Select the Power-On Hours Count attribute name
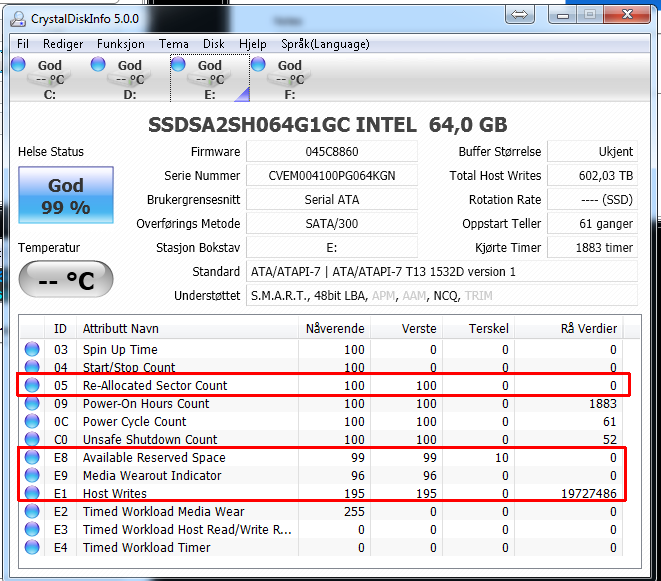The width and height of the screenshot is (661, 581). 146,403
